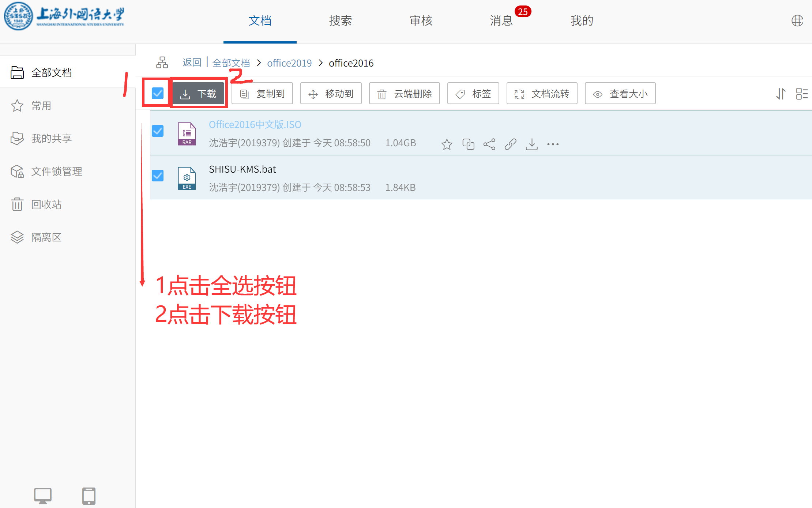Click the sort order icon
Viewport: 812px width, 508px height.
pyautogui.click(x=781, y=94)
